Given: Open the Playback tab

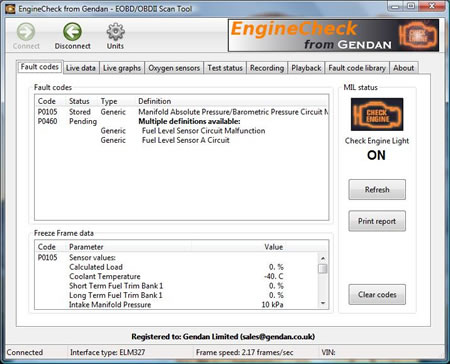Looking at the screenshot, I should click(306, 68).
